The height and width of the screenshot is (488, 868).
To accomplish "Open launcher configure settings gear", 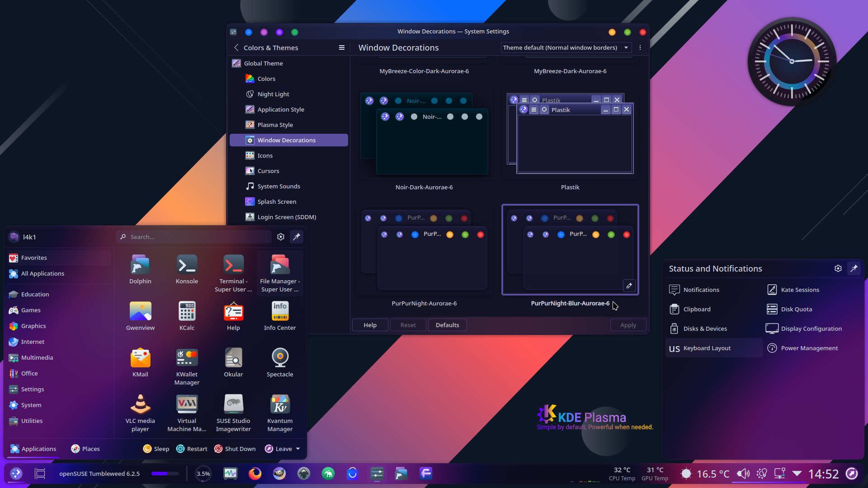I will pos(281,237).
